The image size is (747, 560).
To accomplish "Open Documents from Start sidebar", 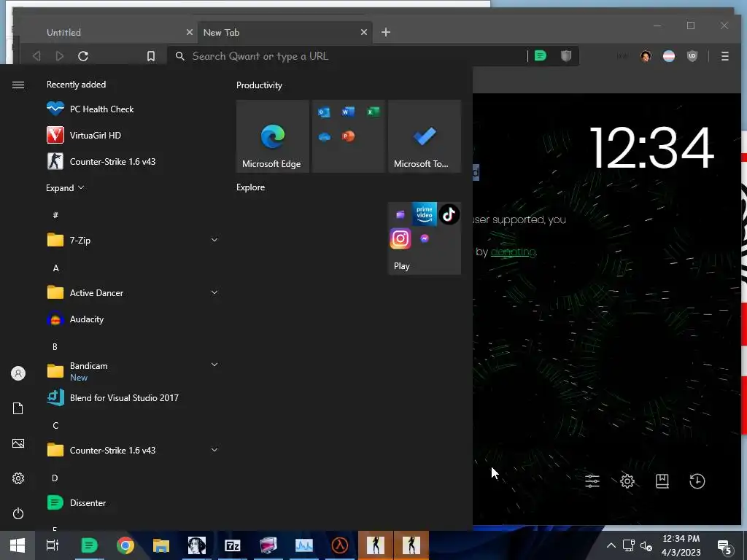I will 18,408.
